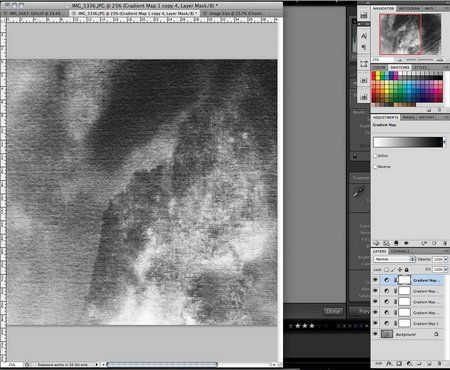Select the Gradient Map 1 layer

tap(410, 323)
